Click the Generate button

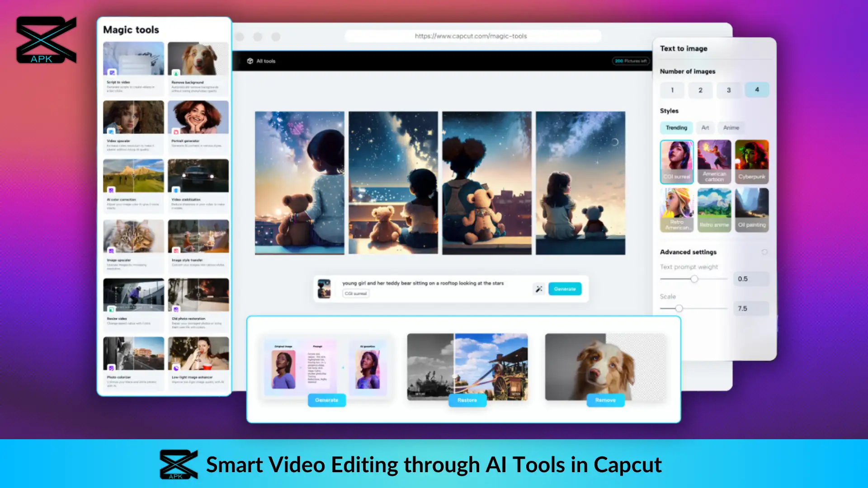point(563,289)
